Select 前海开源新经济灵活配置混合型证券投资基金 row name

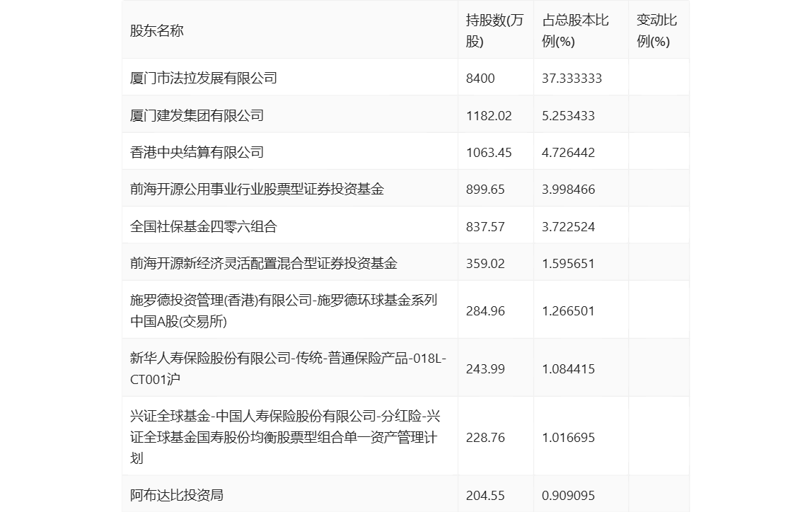(264, 263)
